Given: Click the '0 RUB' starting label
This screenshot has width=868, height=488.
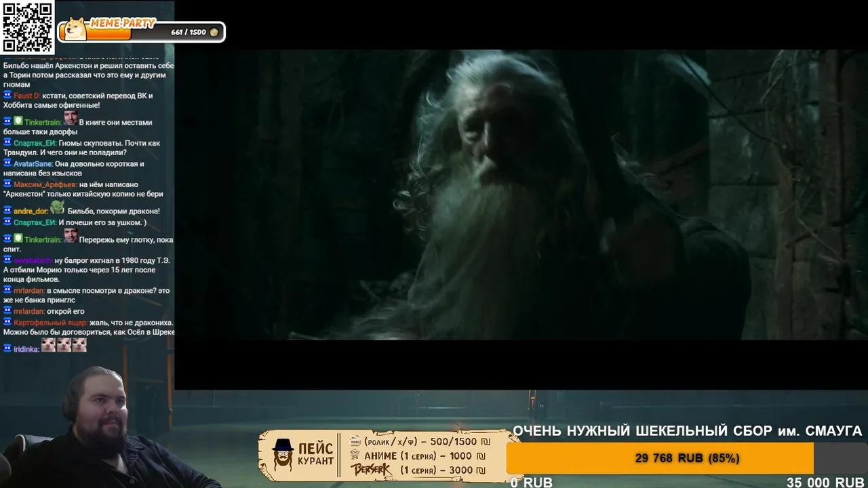Looking at the screenshot, I should 532,482.
